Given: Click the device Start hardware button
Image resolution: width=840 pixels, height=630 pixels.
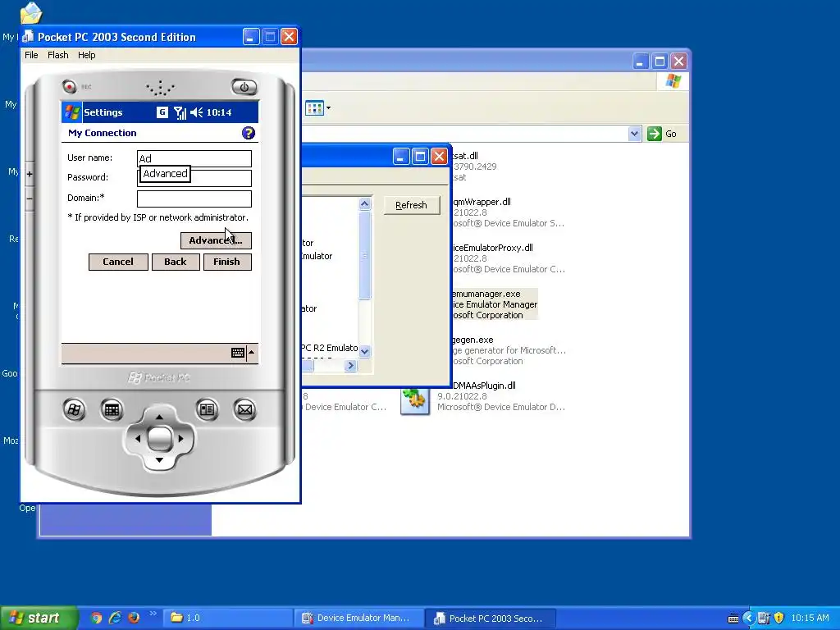Looking at the screenshot, I should [74, 410].
